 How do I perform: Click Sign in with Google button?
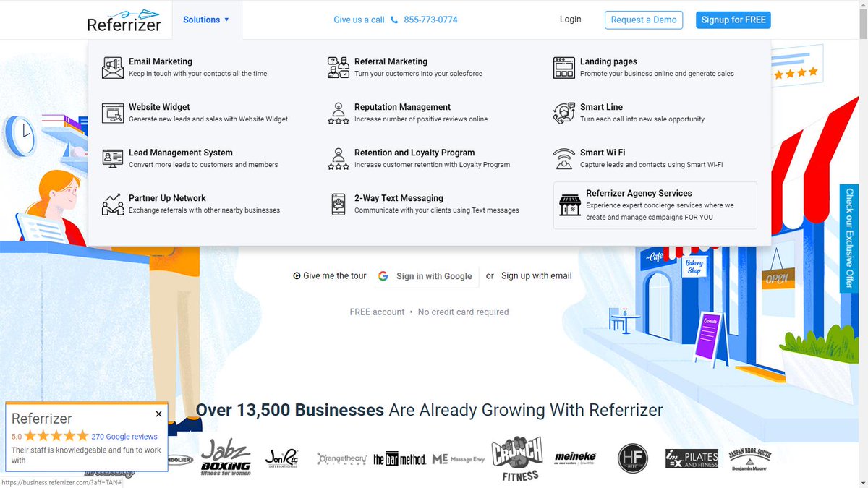click(426, 276)
